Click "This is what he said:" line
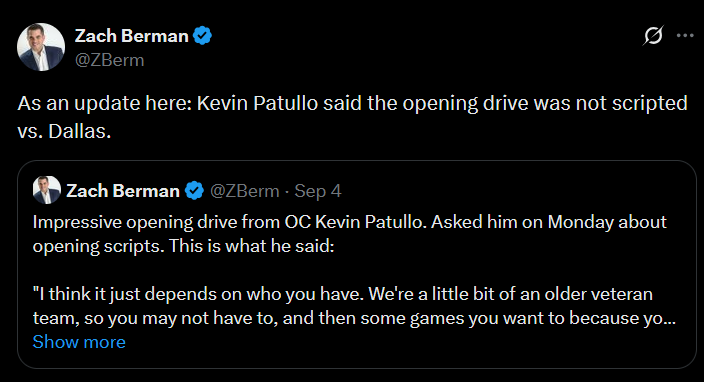Viewport: 704px width, 382px height. 251,246
